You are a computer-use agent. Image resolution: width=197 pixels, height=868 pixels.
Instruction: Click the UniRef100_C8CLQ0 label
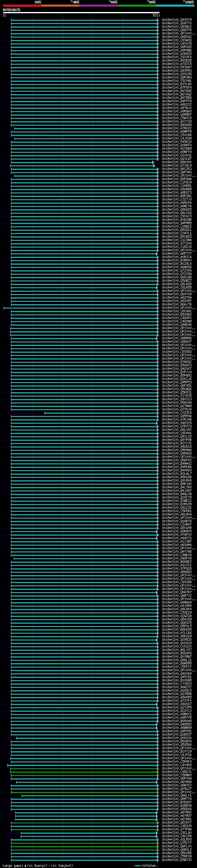(177, 833)
